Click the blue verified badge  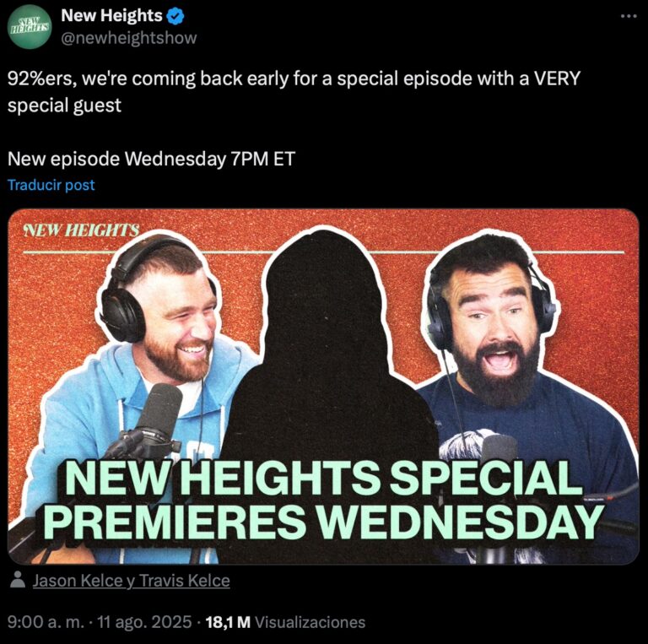click(175, 16)
